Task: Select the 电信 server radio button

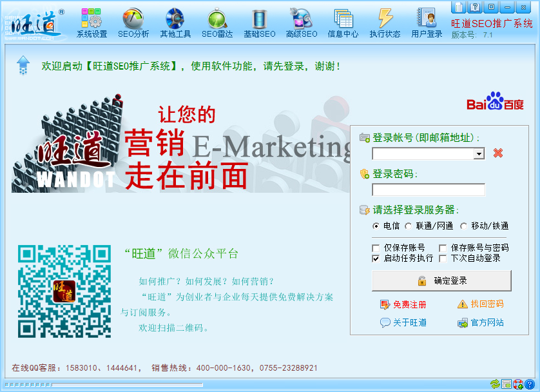Action: [376, 226]
